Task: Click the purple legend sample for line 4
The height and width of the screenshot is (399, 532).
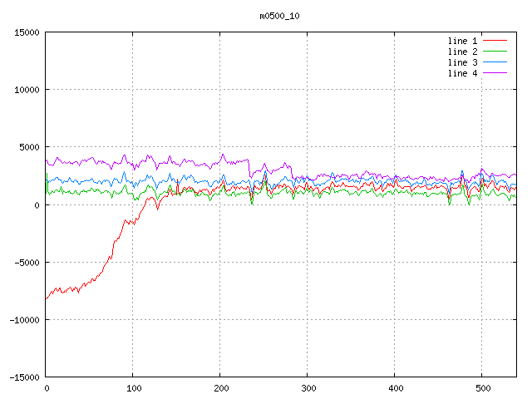Action: pos(495,73)
